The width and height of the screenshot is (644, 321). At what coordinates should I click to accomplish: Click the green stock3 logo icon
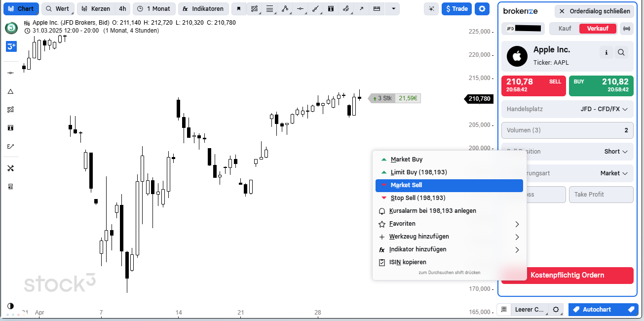point(11,28)
